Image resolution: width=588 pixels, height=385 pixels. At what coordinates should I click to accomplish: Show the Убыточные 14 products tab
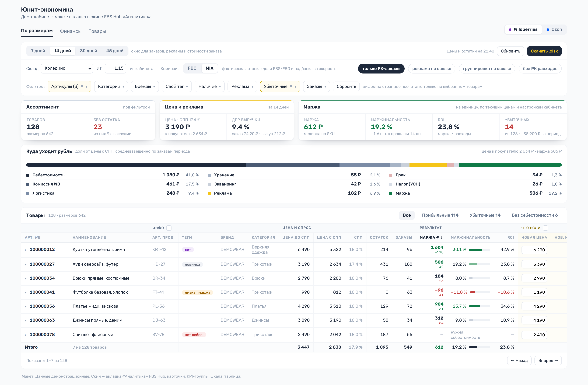click(485, 215)
